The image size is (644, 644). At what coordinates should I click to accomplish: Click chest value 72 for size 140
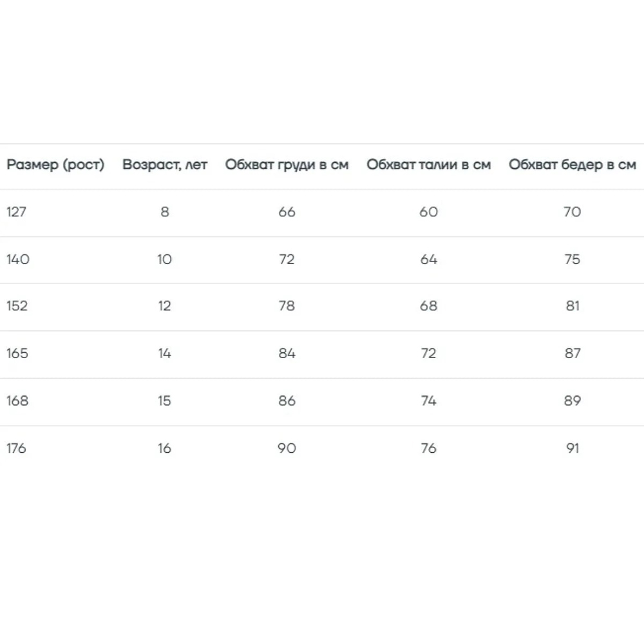(287, 259)
